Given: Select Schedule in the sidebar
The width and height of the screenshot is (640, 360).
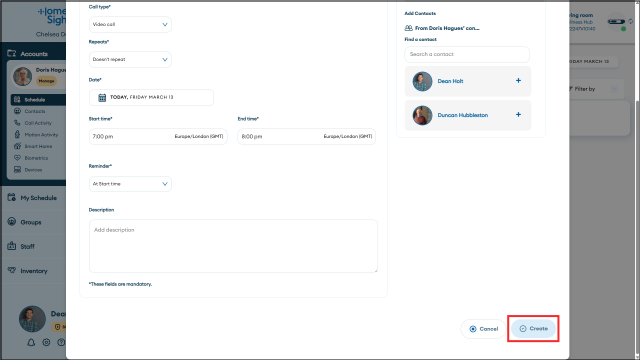Looking at the screenshot, I should click(38, 100).
